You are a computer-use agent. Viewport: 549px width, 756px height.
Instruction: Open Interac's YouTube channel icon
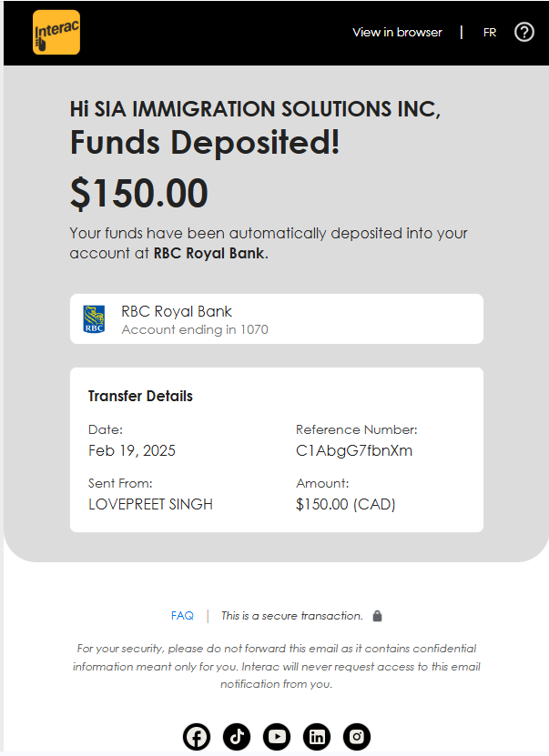point(277,737)
